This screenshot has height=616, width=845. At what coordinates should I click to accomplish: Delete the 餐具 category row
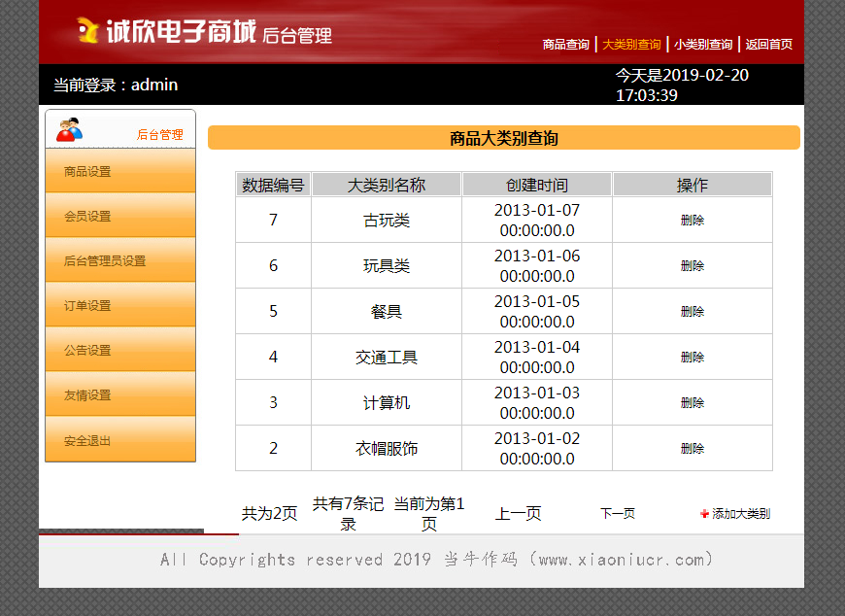[x=693, y=312]
